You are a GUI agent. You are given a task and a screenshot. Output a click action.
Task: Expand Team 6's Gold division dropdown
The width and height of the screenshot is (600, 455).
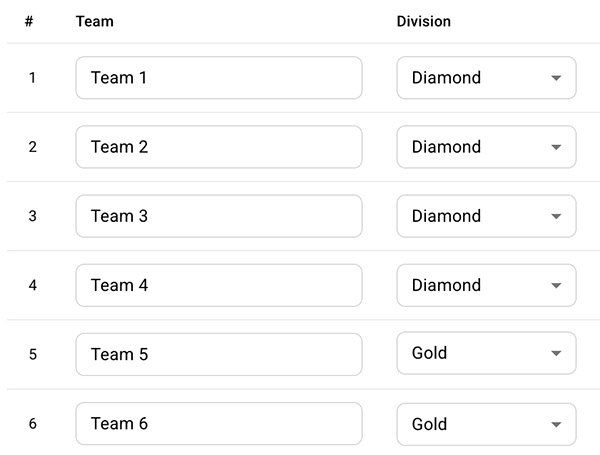coord(486,424)
